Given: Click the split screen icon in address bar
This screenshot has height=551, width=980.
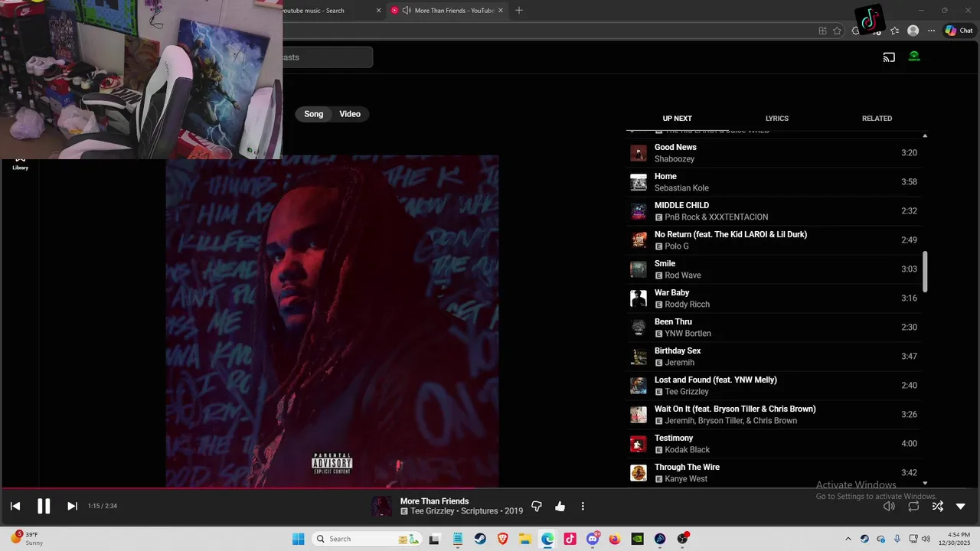Looking at the screenshot, I should pyautogui.click(x=822, y=31).
